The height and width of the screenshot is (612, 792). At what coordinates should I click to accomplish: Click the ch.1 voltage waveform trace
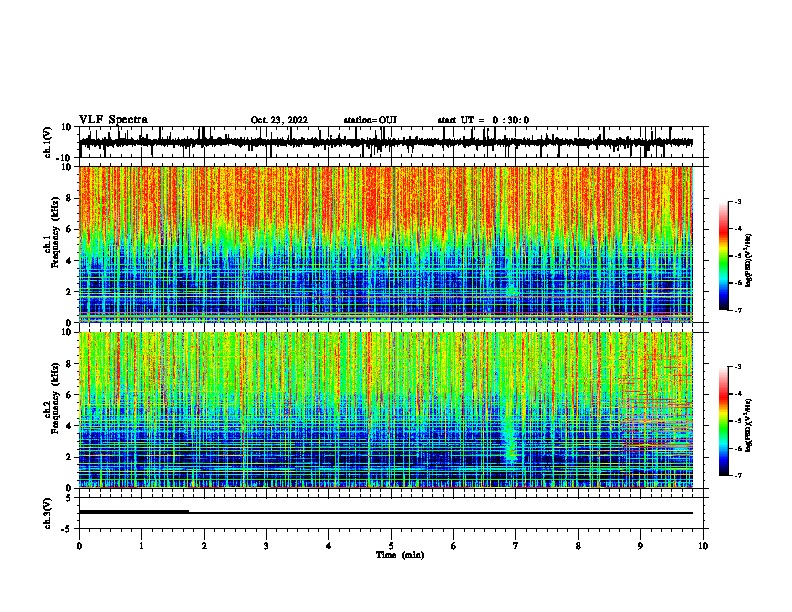pyautogui.click(x=386, y=142)
